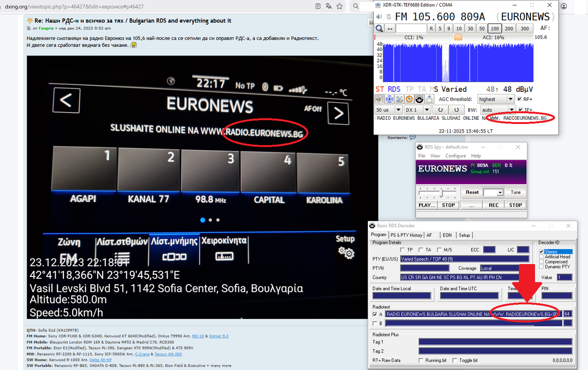Open Configure menu in RDS Spy
Viewport: 588px width, 370px height.
[456, 156]
